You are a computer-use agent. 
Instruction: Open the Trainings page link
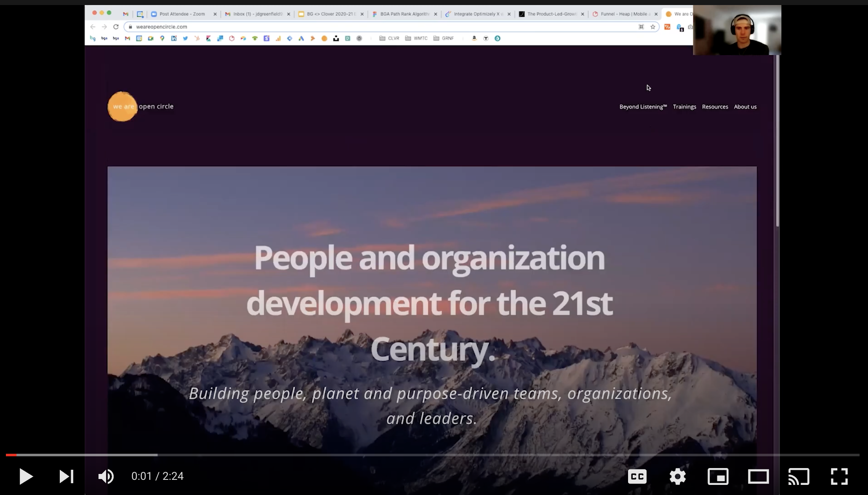pos(684,107)
